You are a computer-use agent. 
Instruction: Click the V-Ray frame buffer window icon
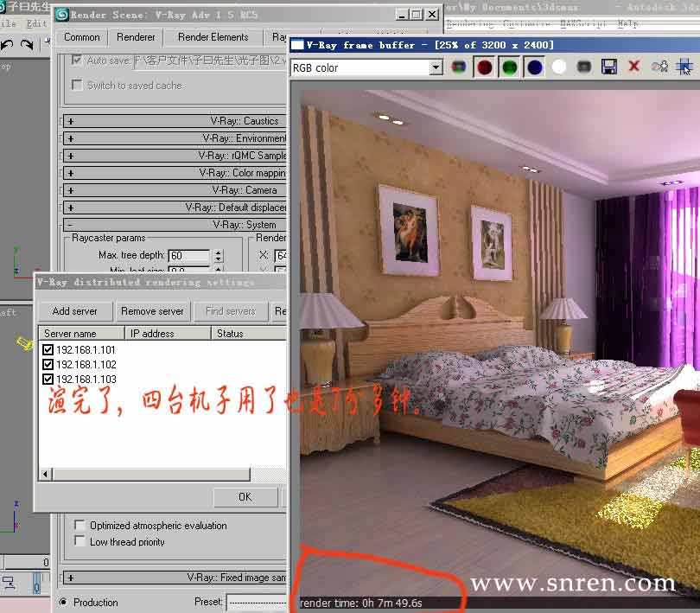pyautogui.click(x=298, y=45)
